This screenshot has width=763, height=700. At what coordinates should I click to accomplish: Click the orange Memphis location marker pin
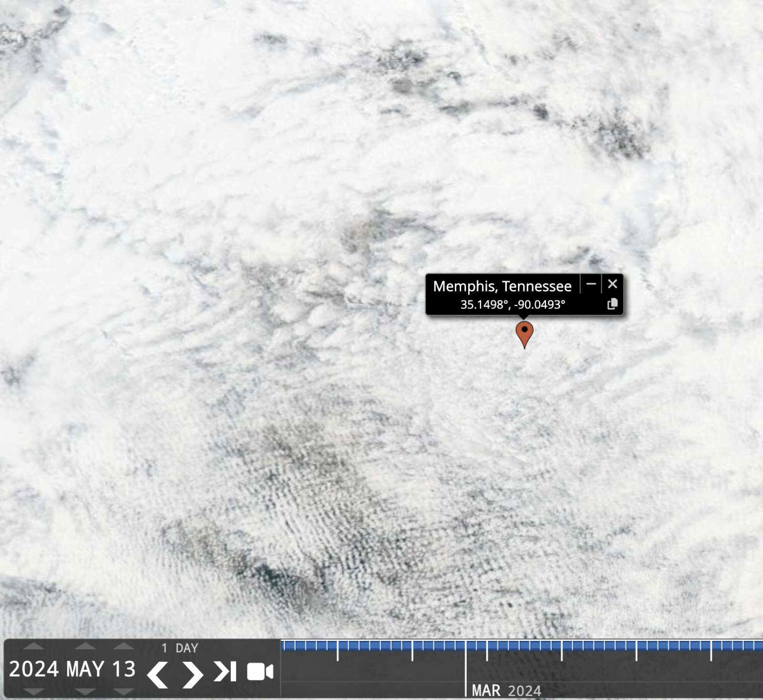pyautogui.click(x=525, y=333)
